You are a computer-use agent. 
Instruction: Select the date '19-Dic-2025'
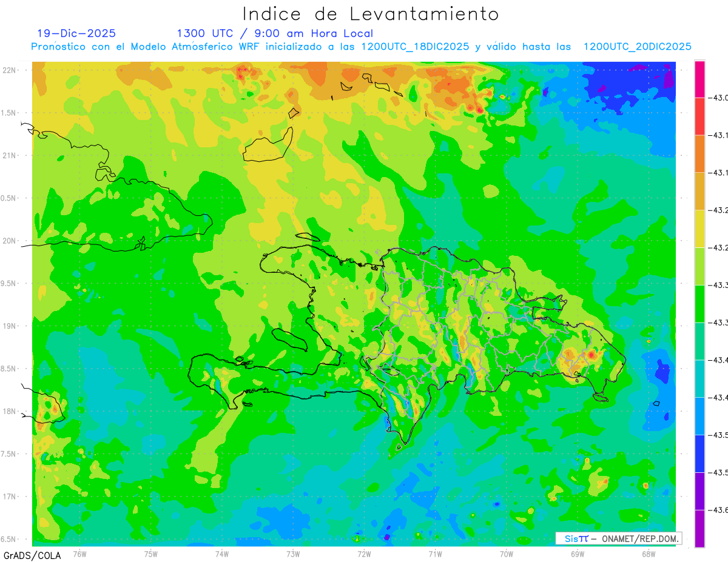coord(76,33)
